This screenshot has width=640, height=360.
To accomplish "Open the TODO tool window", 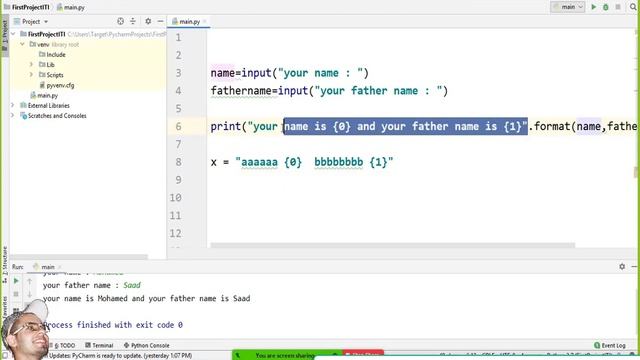I will coord(64,345).
